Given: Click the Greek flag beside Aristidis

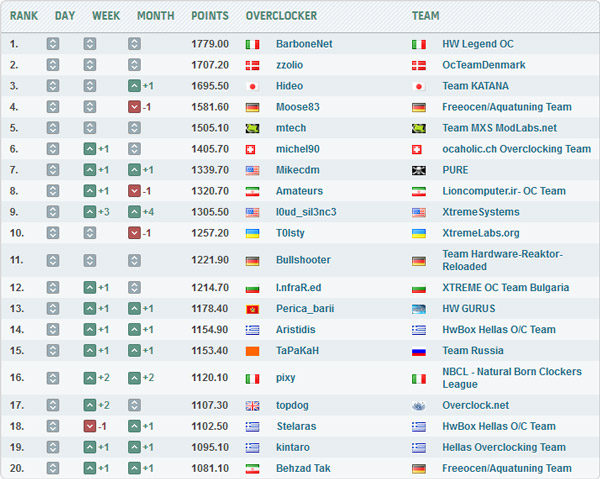Looking at the screenshot, I should pos(252,330).
